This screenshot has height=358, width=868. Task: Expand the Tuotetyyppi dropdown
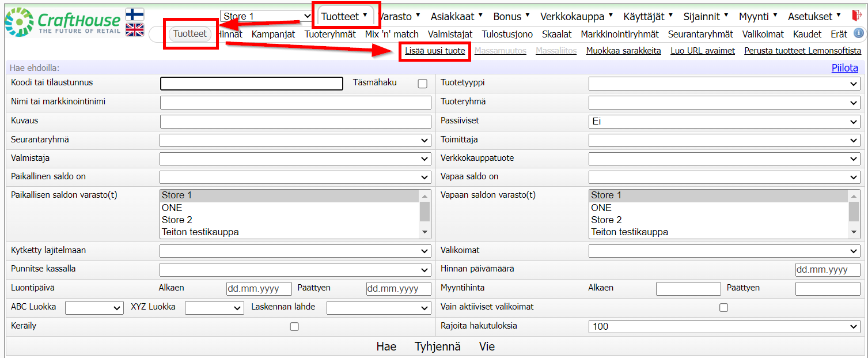point(724,84)
